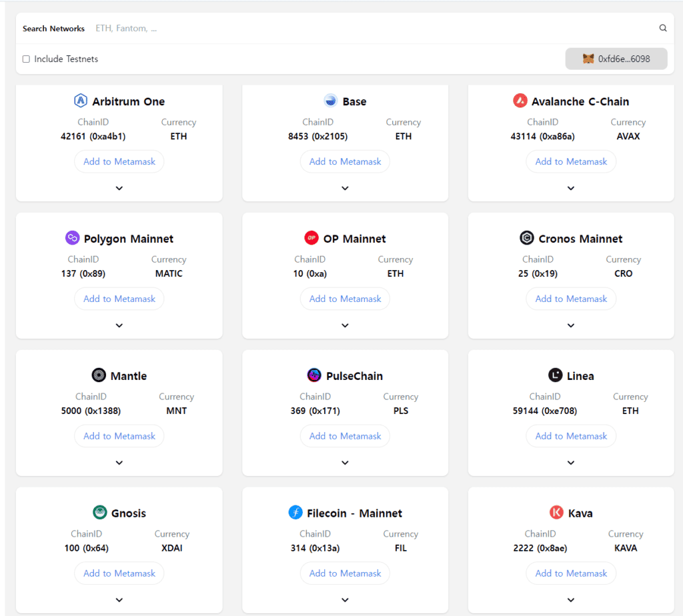Expand the Arbitrum One card details
The height and width of the screenshot is (616, 683).
click(119, 188)
